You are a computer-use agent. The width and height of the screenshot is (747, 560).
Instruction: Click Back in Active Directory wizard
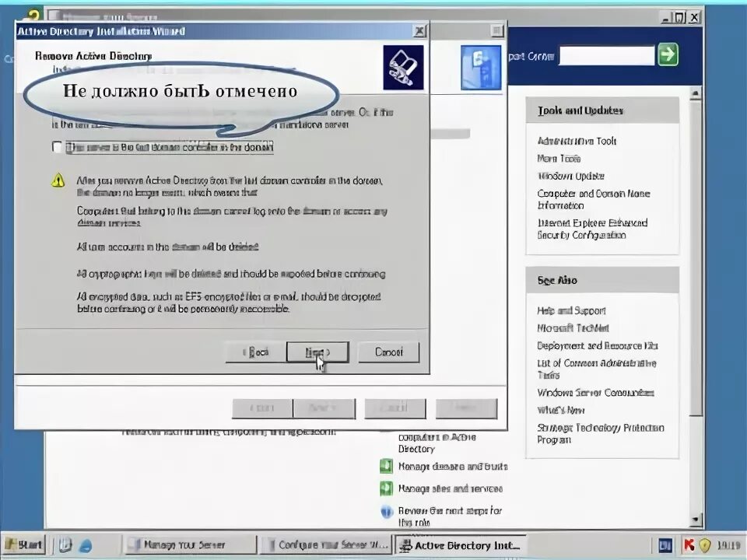coord(256,352)
